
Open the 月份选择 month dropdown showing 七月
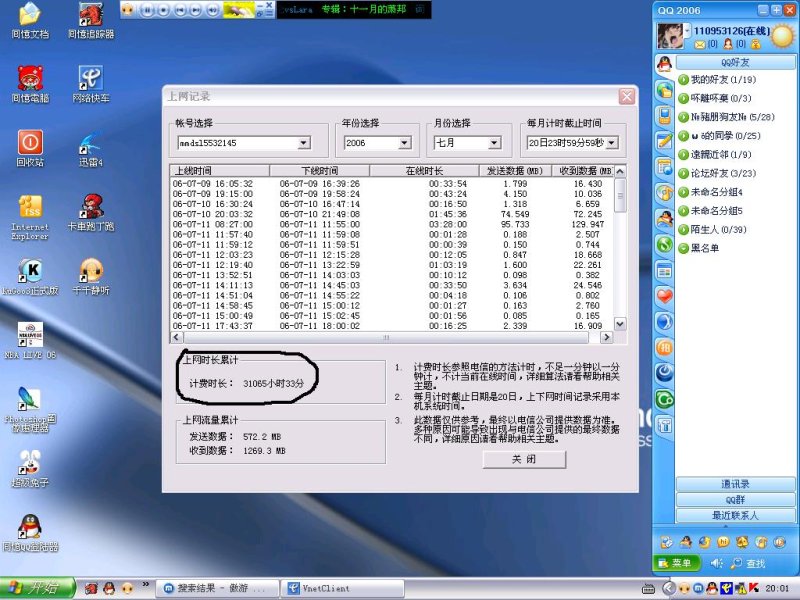[x=497, y=143]
